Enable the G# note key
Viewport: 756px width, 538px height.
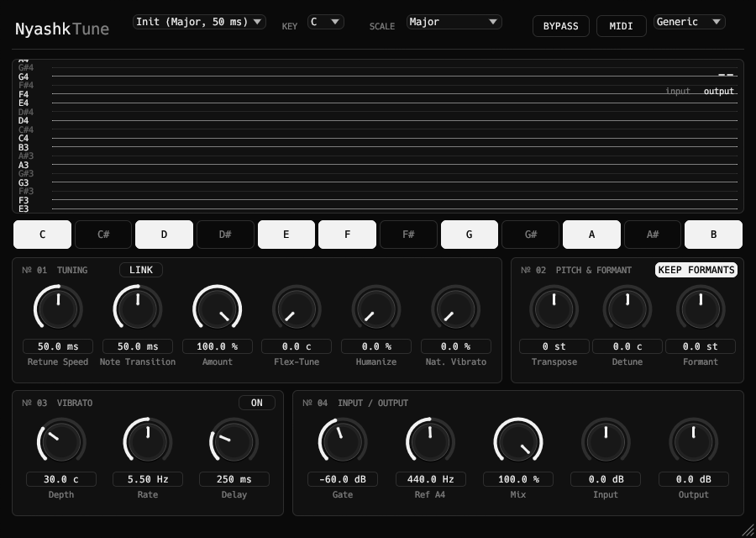pos(530,235)
